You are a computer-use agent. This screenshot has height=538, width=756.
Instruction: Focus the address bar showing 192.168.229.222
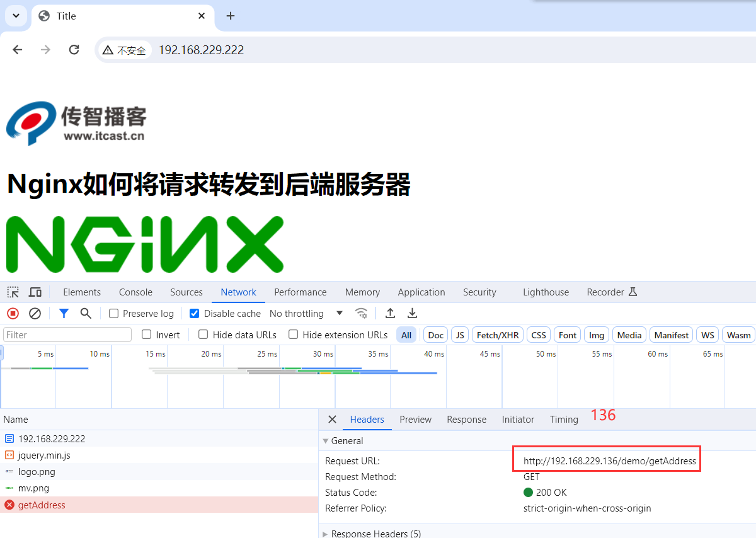(x=201, y=50)
